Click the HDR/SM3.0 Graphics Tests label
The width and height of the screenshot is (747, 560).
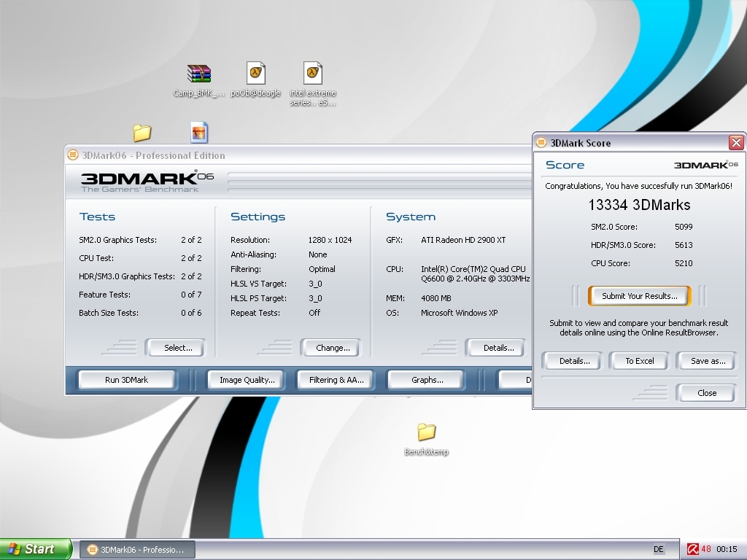click(x=127, y=276)
